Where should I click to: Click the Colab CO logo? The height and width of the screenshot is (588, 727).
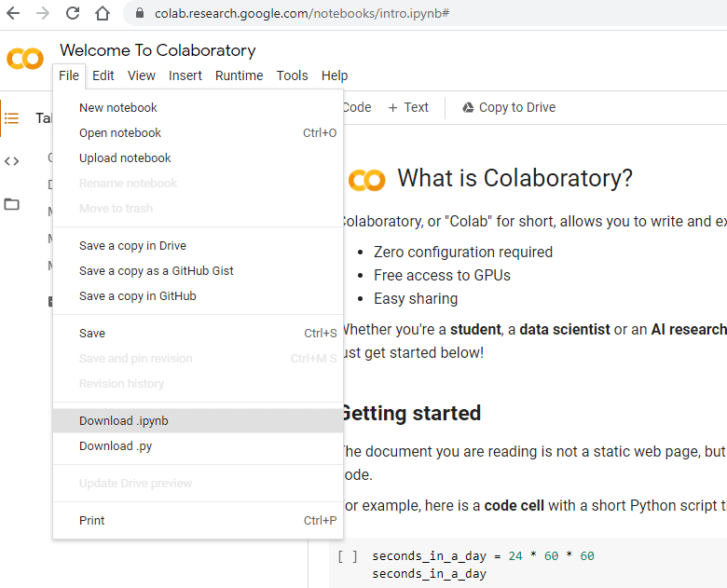pos(25,59)
